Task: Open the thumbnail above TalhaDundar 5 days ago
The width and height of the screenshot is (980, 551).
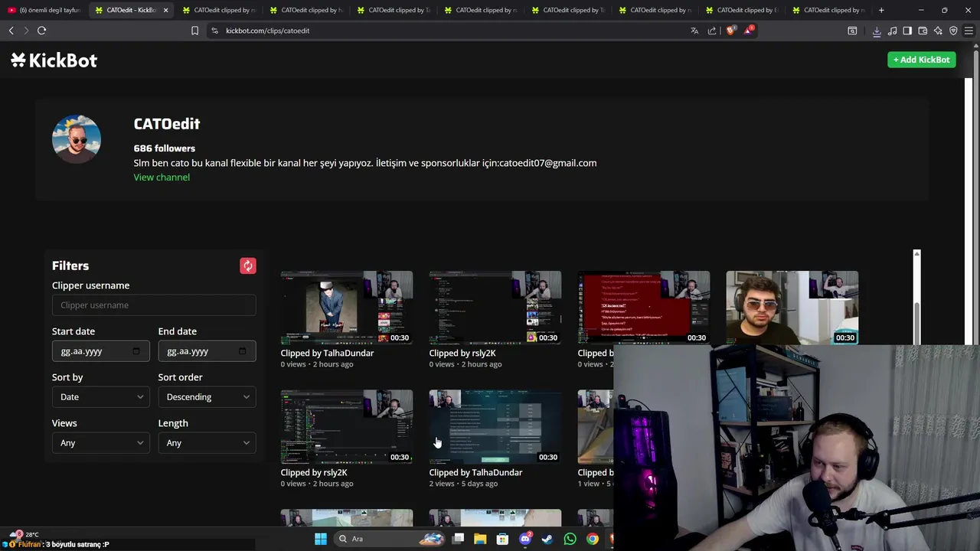Action: tap(495, 426)
